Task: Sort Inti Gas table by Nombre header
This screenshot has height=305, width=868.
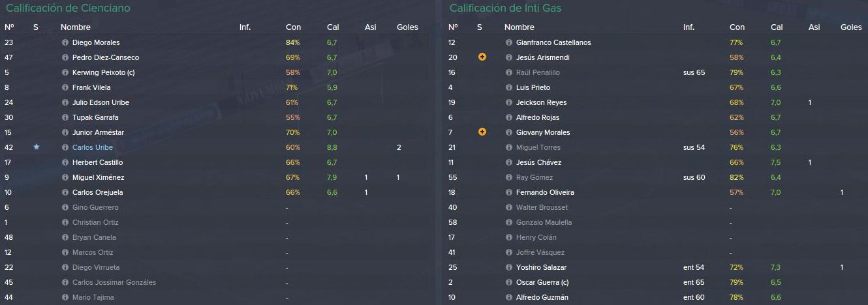Action: click(x=519, y=27)
